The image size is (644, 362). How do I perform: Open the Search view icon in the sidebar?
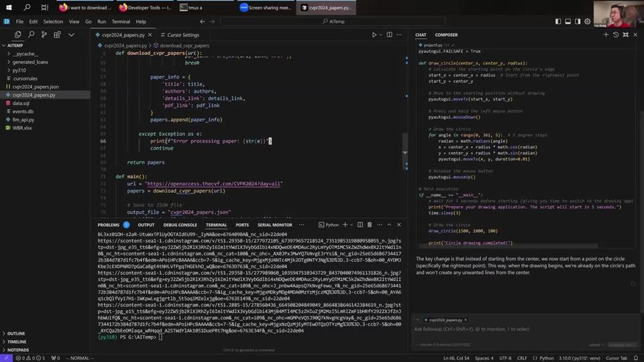pos(32,35)
